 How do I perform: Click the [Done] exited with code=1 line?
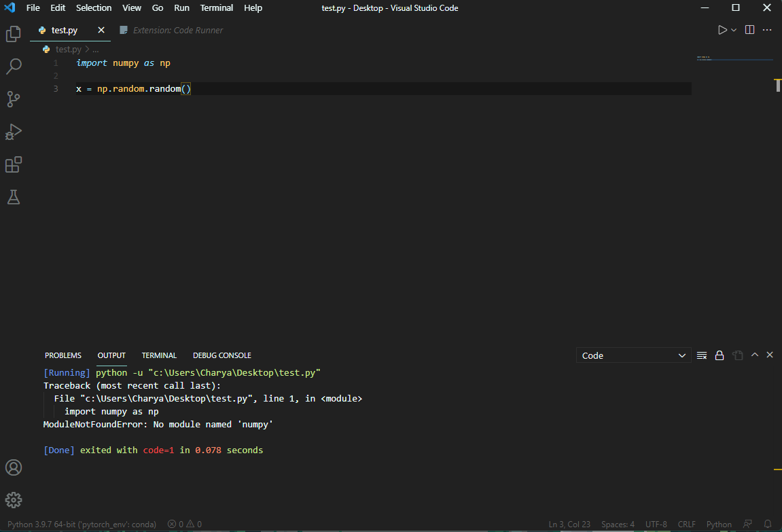click(x=153, y=450)
